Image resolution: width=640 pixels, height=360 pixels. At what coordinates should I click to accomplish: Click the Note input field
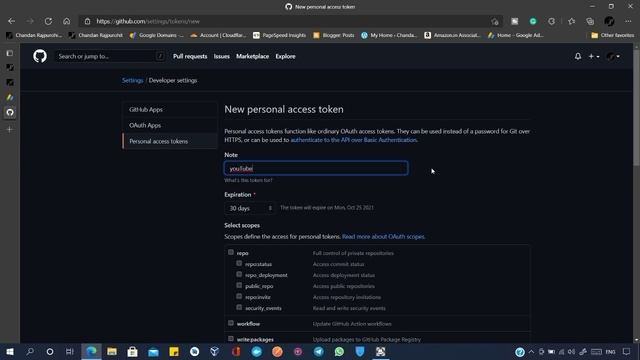(316, 168)
